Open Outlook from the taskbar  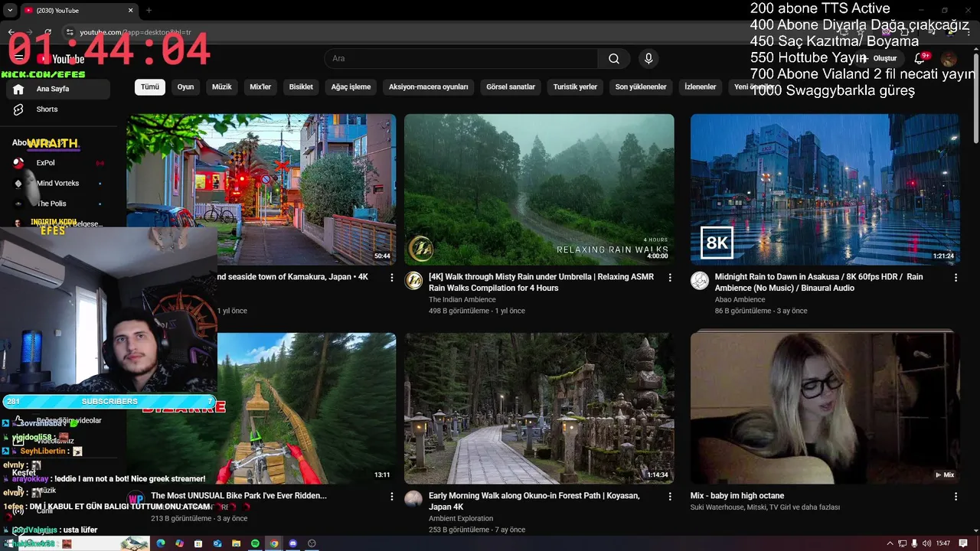[217, 543]
